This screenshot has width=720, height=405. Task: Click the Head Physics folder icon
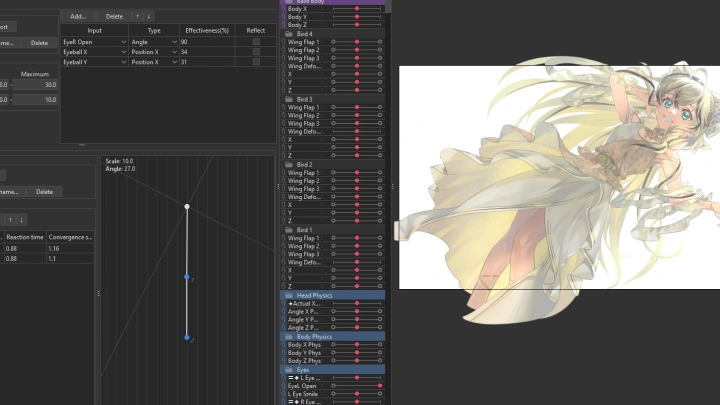click(x=288, y=295)
